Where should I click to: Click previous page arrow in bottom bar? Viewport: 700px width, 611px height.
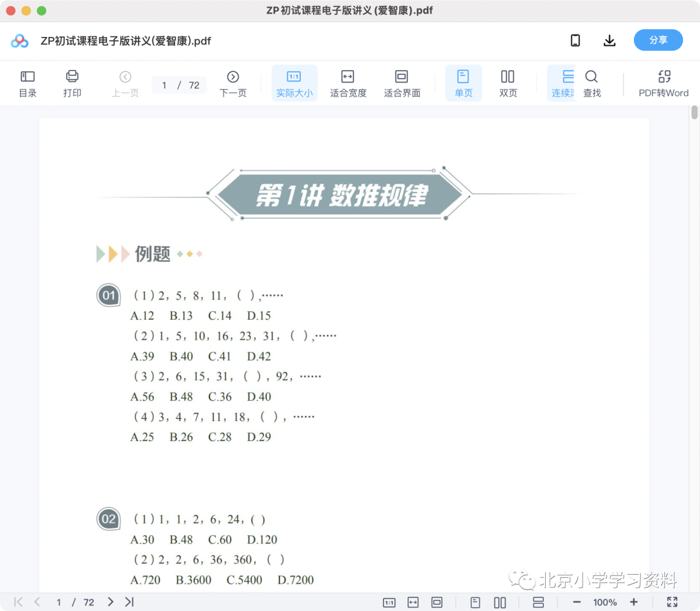tap(37, 602)
